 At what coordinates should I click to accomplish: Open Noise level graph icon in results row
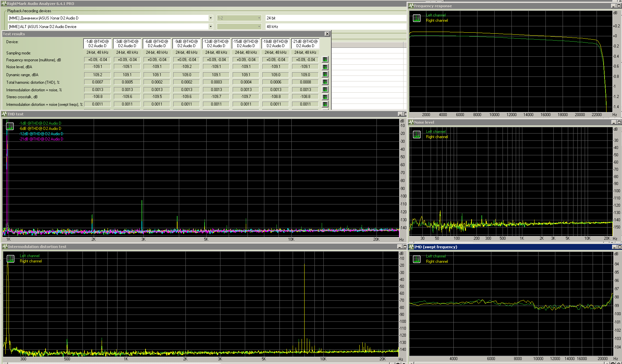click(325, 67)
